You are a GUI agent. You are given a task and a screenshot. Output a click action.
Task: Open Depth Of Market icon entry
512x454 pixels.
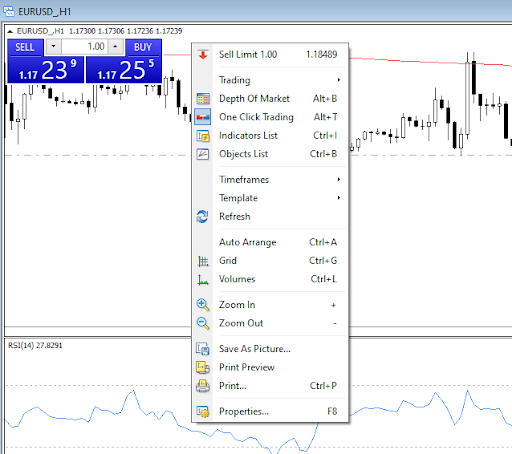coord(203,99)
